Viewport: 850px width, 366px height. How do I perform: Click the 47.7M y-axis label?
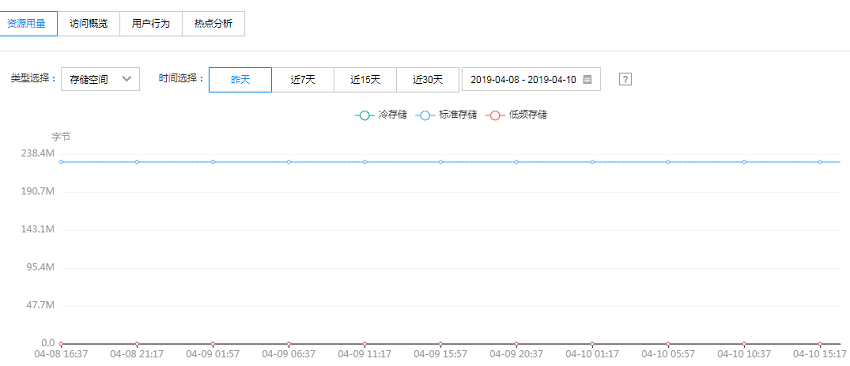41,305
